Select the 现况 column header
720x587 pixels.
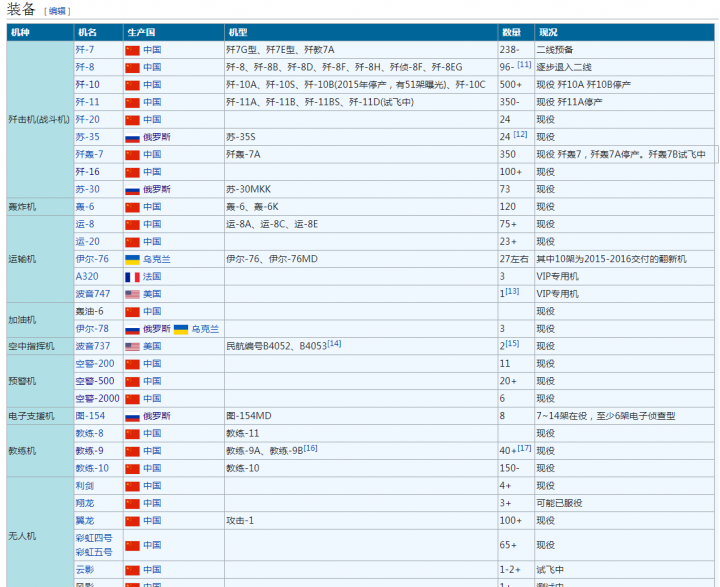pos(624,32)
